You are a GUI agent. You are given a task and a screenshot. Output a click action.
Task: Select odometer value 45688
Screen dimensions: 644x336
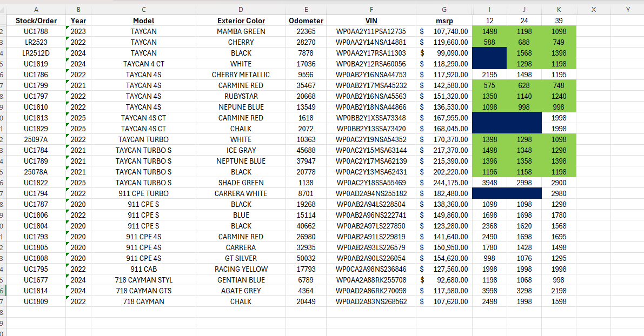pos(306,150)
